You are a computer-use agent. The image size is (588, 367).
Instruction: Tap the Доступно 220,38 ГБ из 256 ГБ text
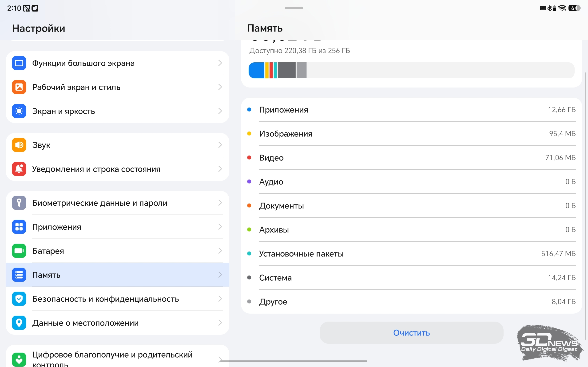299,51
